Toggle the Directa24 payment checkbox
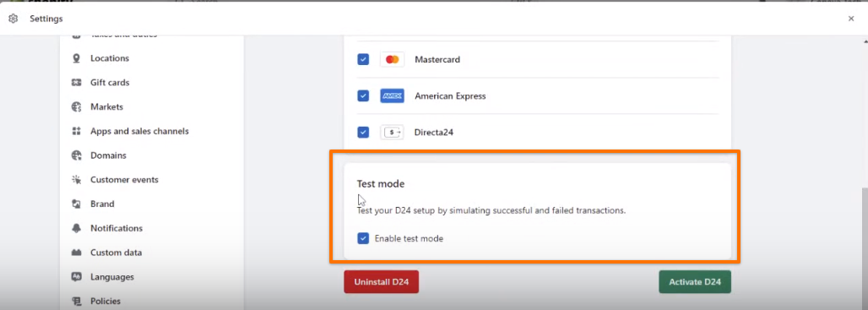Screen dimensions: 868x310 pyautogui.click(x=363, y=133)
